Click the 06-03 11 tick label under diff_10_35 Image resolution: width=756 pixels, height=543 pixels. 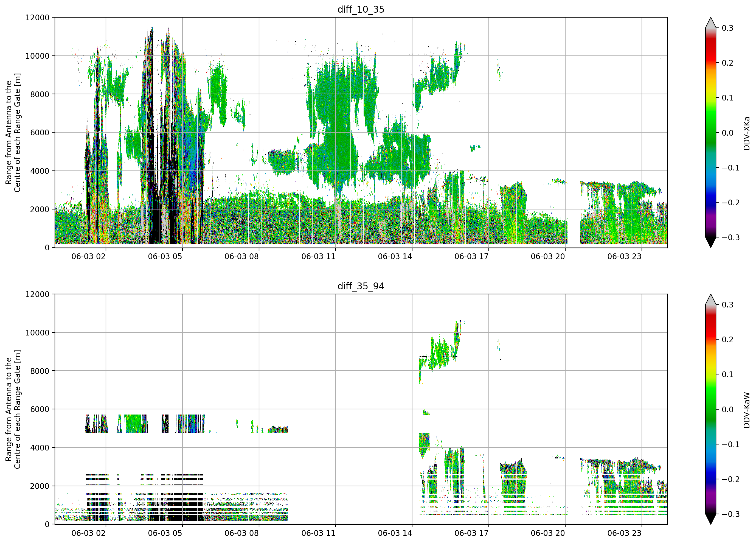pyautogui.click(x=318, y=256)
